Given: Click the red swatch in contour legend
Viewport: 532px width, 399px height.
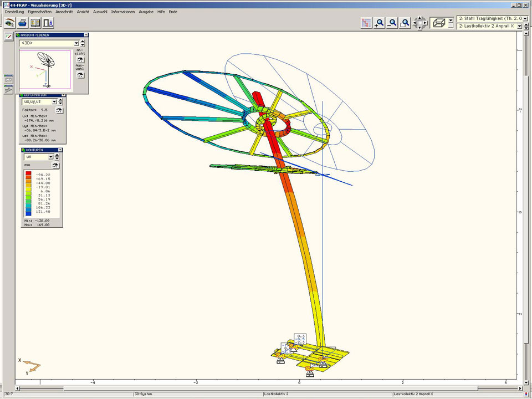Looking at the screenshot, I should 28,175.
